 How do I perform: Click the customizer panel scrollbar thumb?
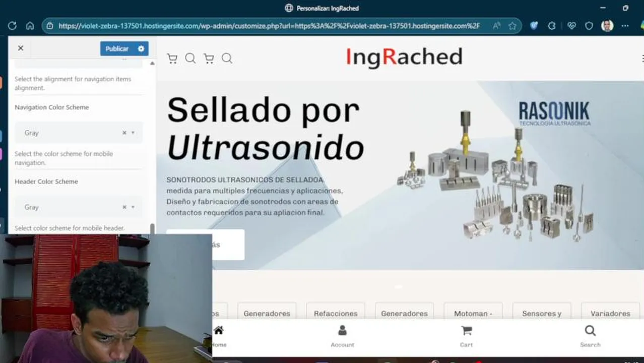pyautogui.click(x=152, y=228)
